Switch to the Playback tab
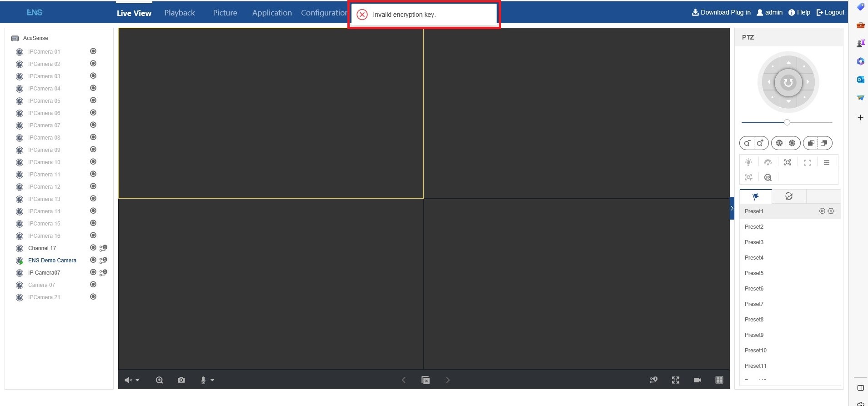The width and height of the screenshot is (868, 406). click(179, 13)
